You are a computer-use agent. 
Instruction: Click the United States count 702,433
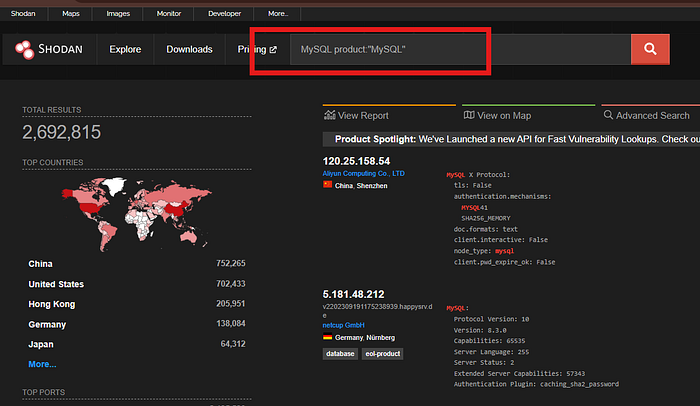231,284
